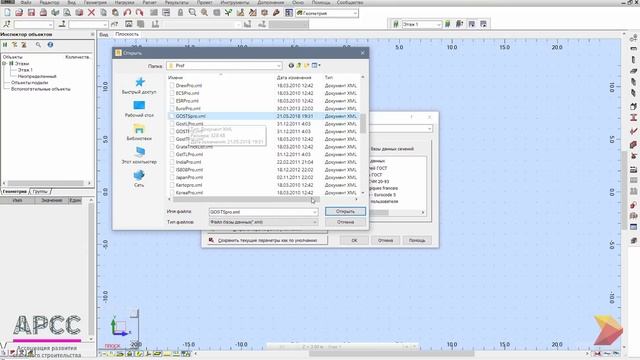Click the Back navigation icon in Open dialog

291,65
